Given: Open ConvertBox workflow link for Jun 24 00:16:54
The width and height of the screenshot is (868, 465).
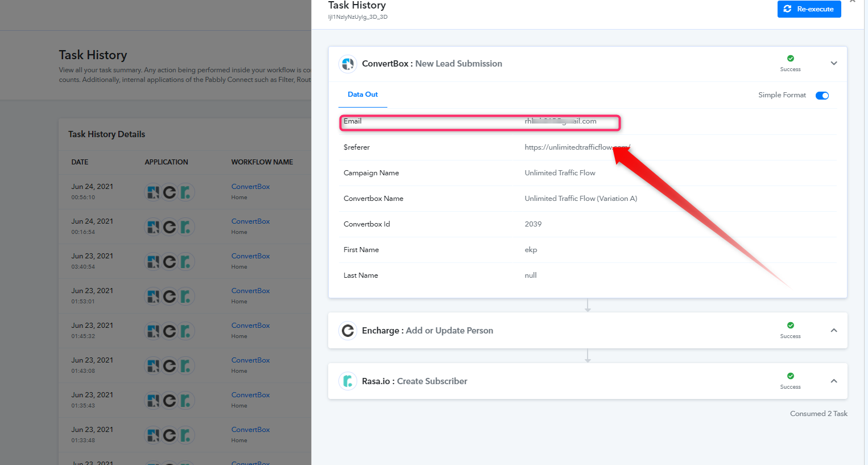Looking at the screenshot, I should [x=251, y=221].
